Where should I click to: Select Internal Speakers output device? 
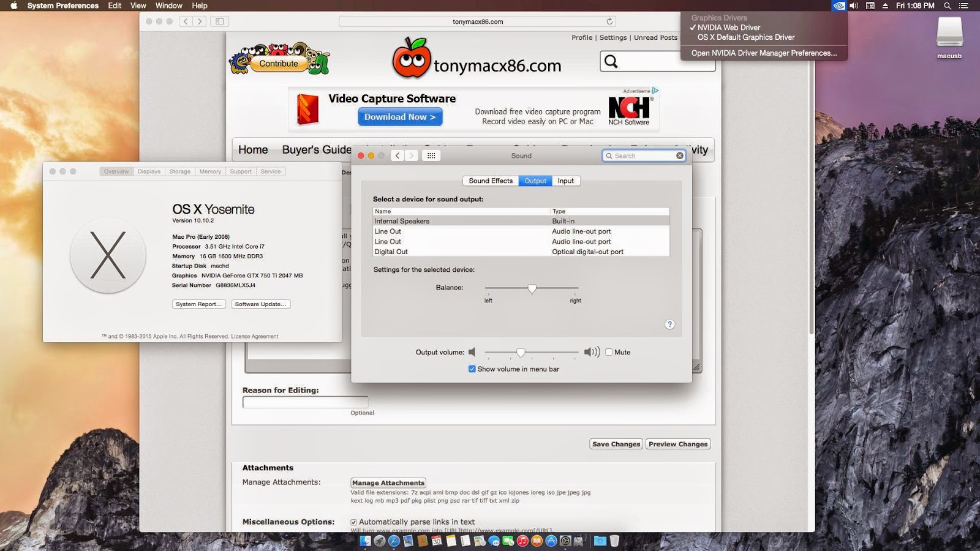point(521,221)
